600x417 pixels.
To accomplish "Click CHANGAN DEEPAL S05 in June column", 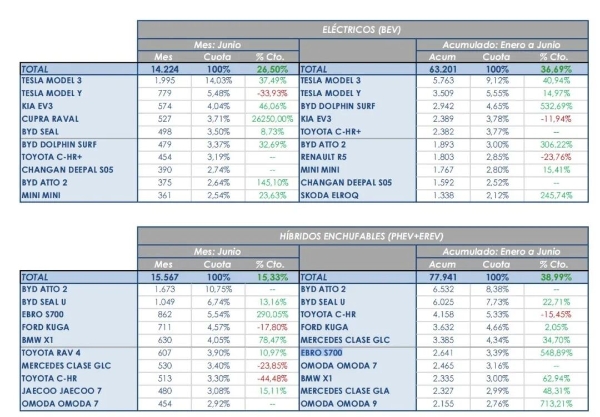I will pos(67,170).
